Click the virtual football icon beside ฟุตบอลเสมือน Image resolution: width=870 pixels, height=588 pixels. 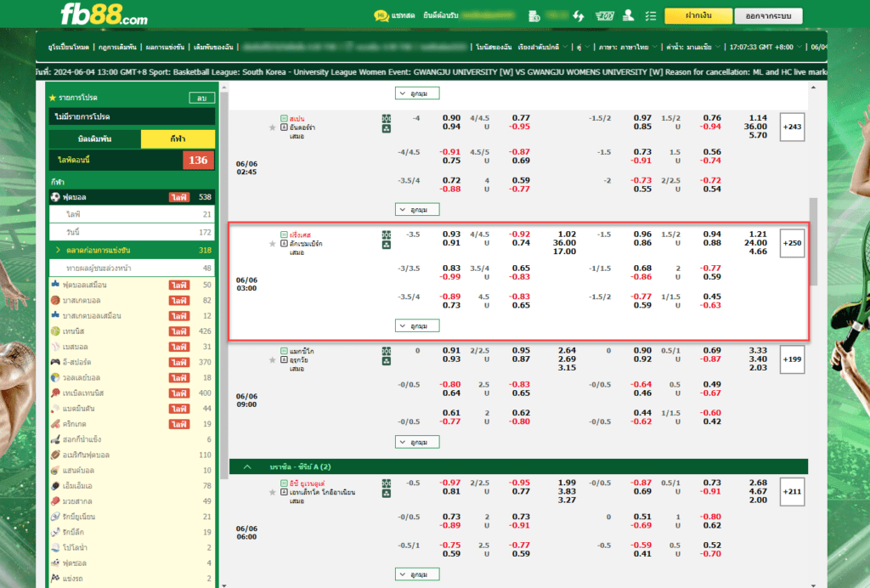pos(55,284)
